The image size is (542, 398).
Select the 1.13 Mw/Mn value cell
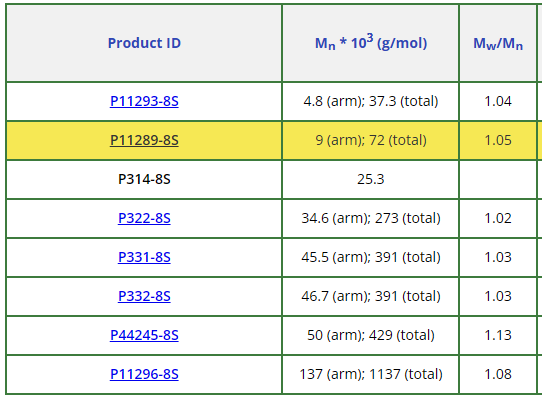pyautogui.click(x=498, y=335)
